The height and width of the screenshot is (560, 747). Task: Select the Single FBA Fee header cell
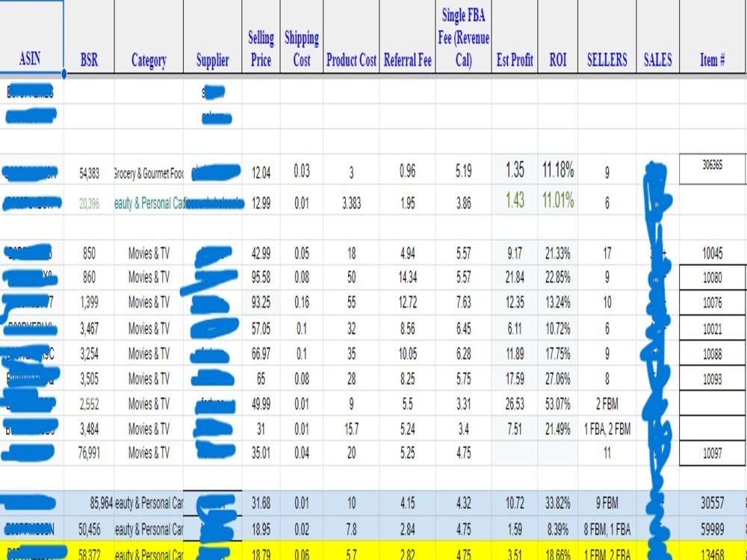pyautogui.click(x=464, y=37)
